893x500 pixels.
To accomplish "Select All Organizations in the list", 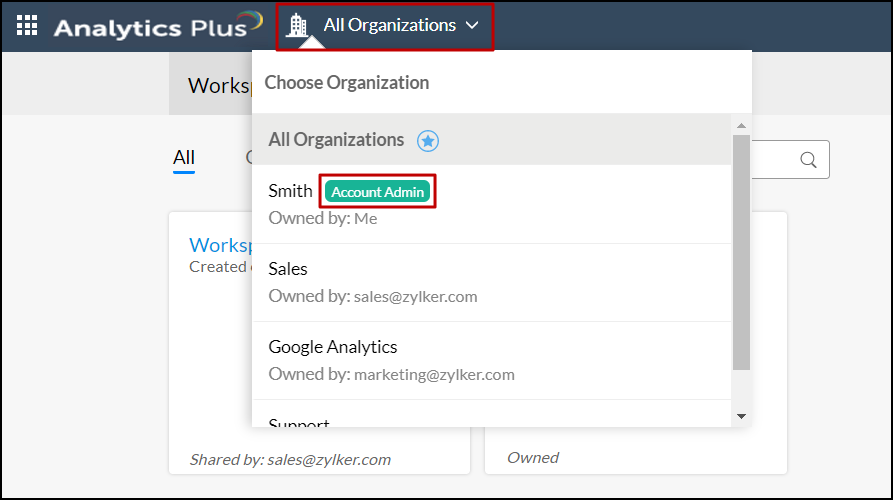I will tap(336, 140).
